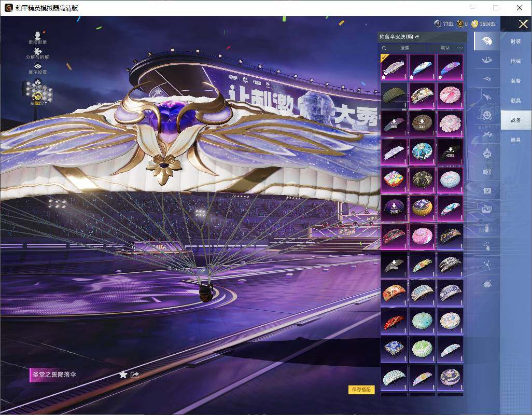This screenshot has width=532, height=415.
Task: Close the wardrobe with yellow X
Action: pyautogui.click(x=523, y=24)
